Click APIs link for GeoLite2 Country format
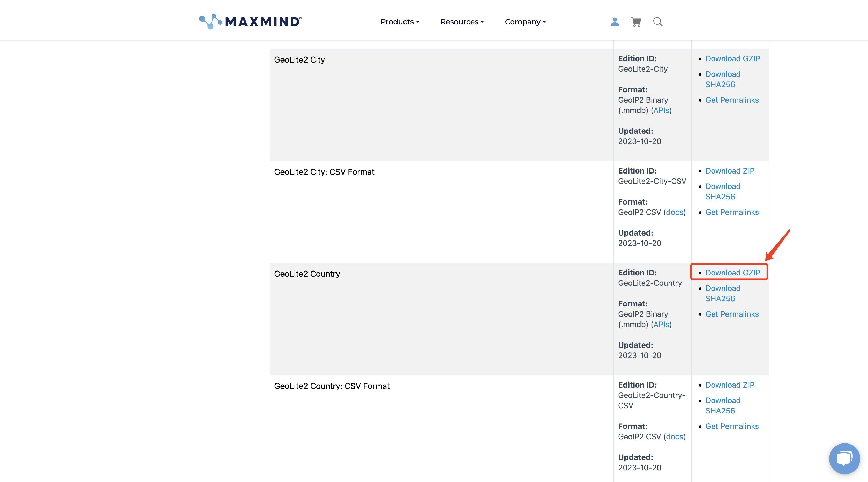Image resolution: width=868 pixels, height=482 pixels. point(660,324)
